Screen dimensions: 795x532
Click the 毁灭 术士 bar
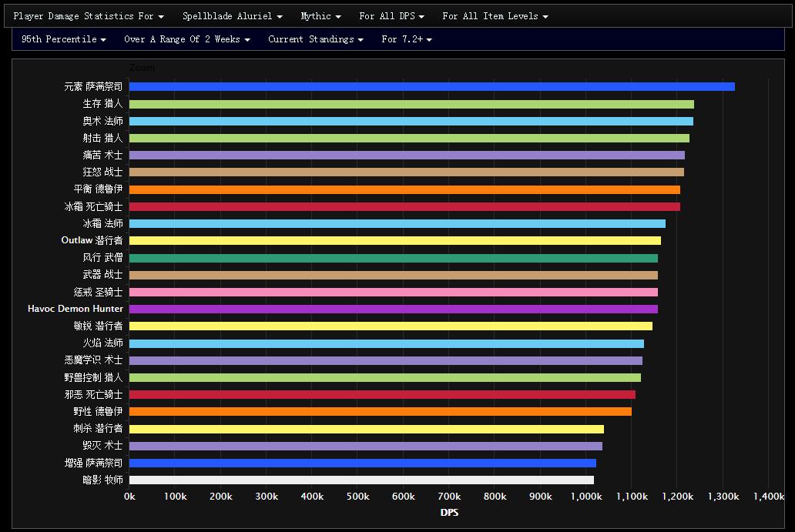tap(366, 447)
